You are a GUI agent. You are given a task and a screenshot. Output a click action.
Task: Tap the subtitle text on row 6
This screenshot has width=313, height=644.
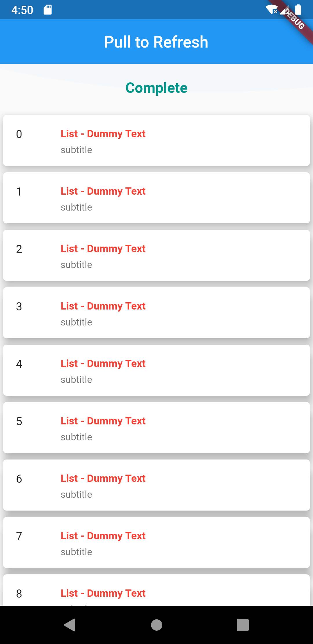76,494
